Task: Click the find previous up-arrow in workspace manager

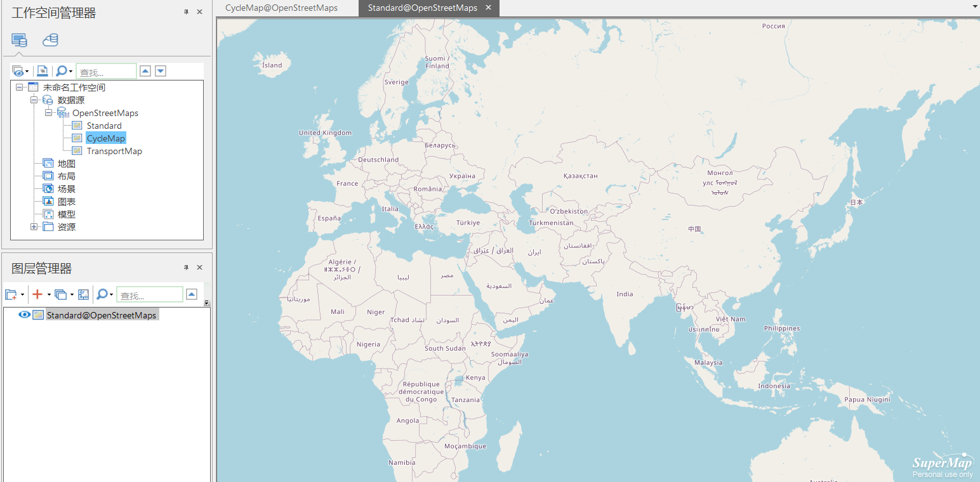Action: click(145, 71)
